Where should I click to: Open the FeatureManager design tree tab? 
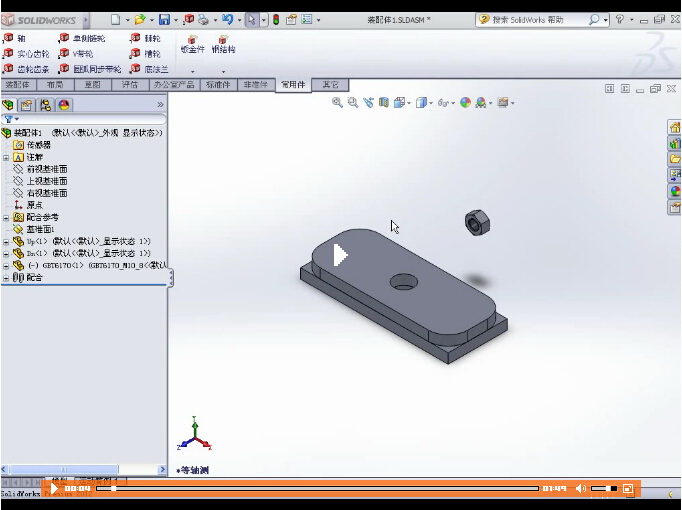click(x=8, y=105)
